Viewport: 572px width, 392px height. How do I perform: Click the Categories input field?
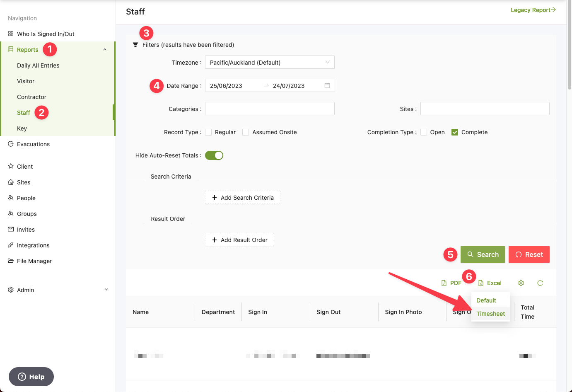click(270, 109)
